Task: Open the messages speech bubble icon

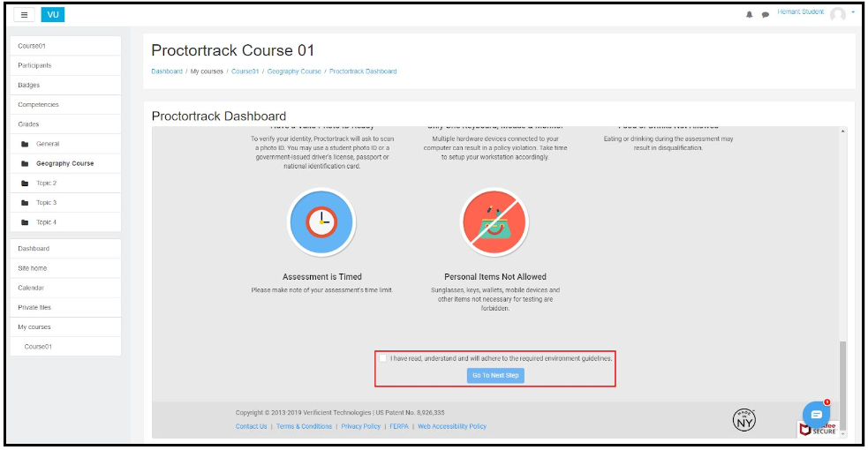Action: [x=765, y=15]
